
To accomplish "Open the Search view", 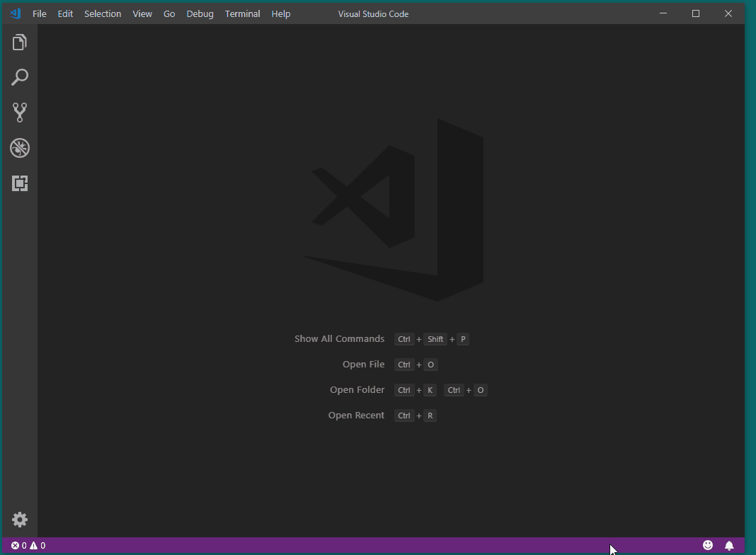I will (x=19, y=77).
